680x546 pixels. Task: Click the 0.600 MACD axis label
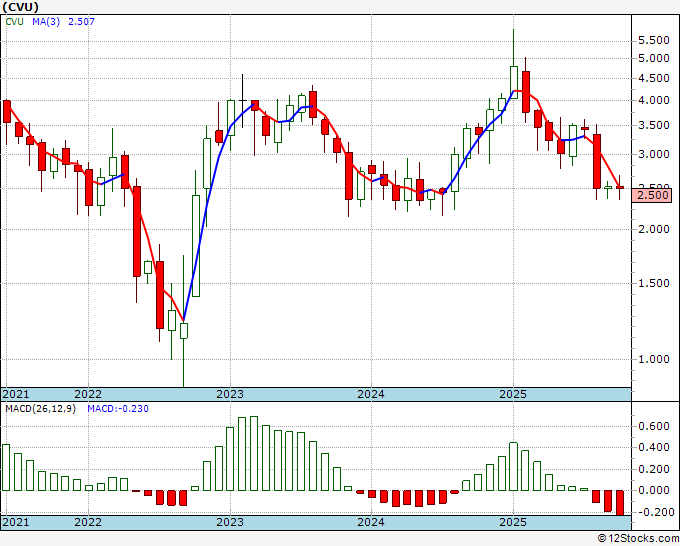(654, 427)
